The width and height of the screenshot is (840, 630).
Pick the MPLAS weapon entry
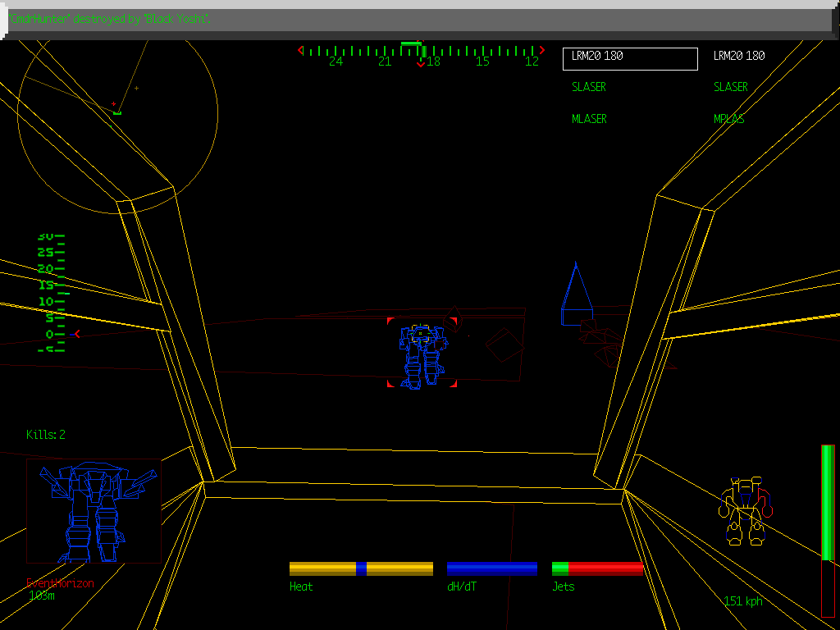coord(728,119)
